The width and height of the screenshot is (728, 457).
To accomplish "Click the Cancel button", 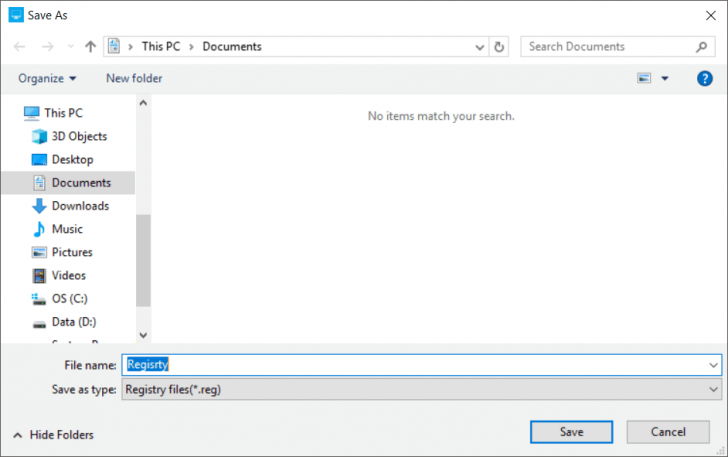I will click(668, 432).
